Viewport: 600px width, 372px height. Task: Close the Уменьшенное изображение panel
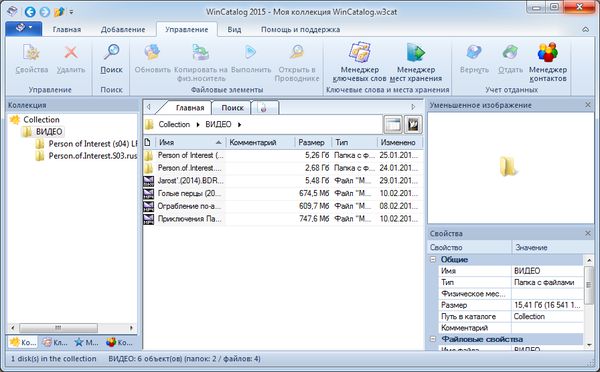[x=588, y=105]
